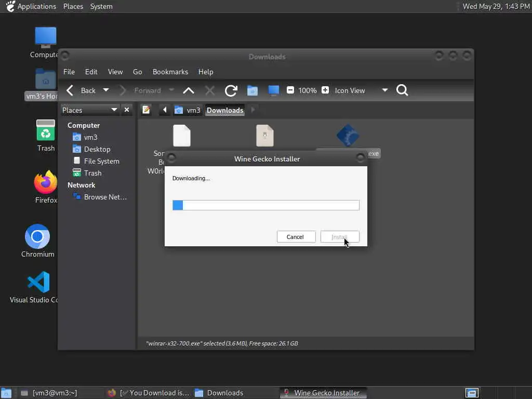Screen dimensions: 532x399
Task: Select vm3 in the path bar
Action: [x=188, y=110]
